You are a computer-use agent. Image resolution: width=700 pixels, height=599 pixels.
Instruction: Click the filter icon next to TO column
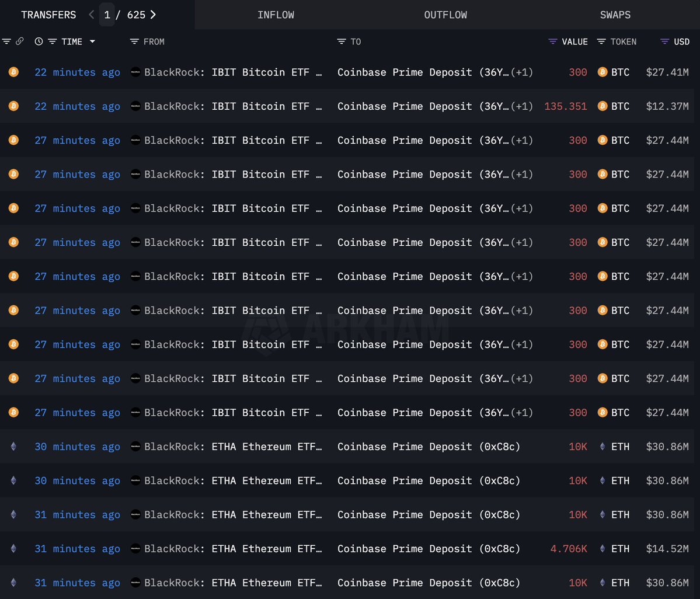pos(341,41)
